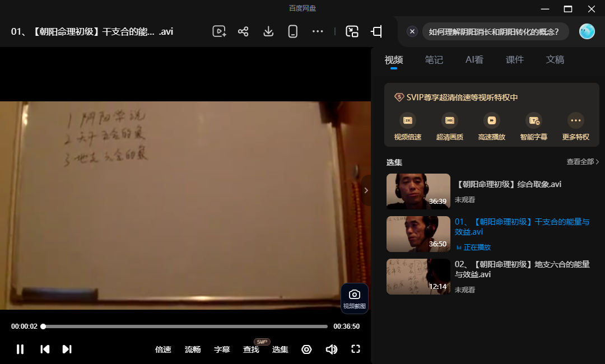Switch to the 视频 tab

pyautogui.click(x=394, y=60)
